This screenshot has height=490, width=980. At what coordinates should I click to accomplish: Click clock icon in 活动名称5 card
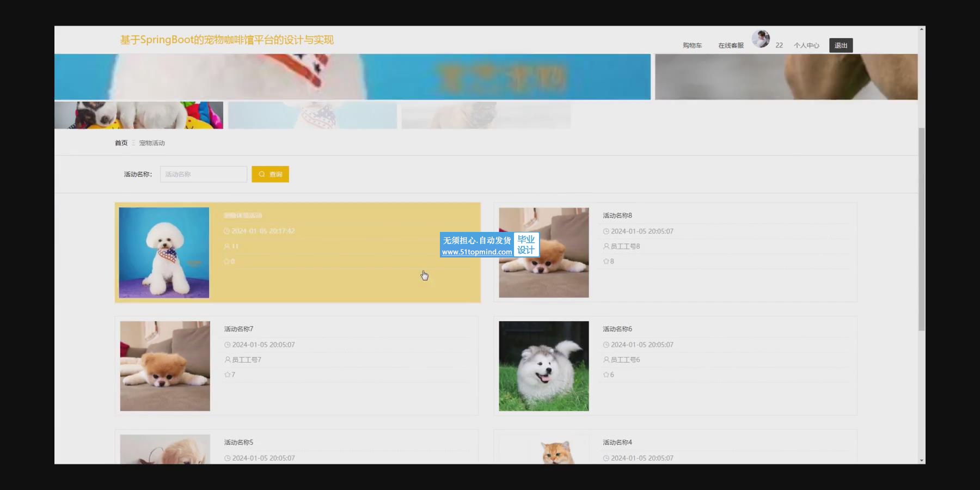[227, 458]
